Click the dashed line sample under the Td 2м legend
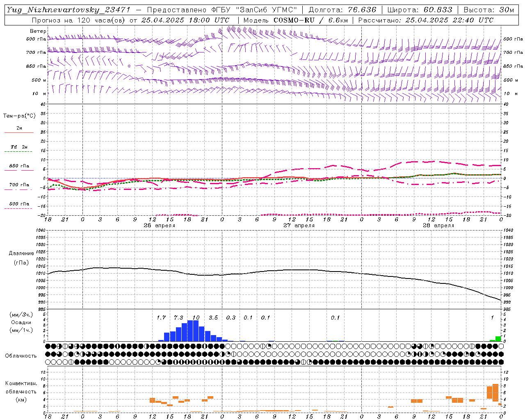525x420 pixels. tap(19, 151)
